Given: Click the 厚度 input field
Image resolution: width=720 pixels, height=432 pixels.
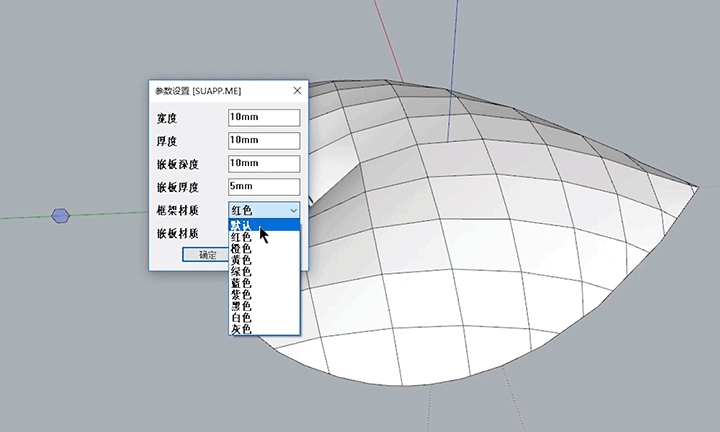Looking at the screenshot, I should (x=264, y=140).
